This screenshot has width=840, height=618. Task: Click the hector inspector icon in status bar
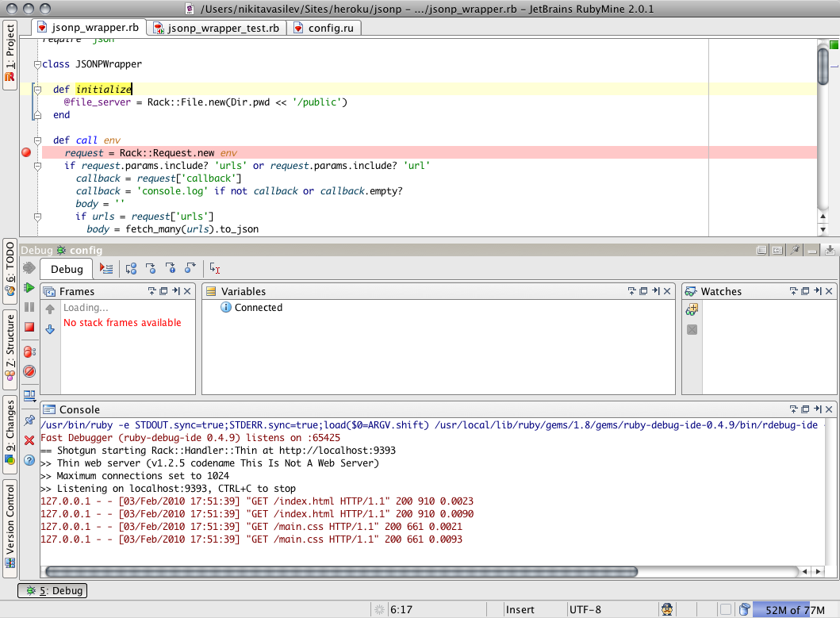[x=667, y=609]
